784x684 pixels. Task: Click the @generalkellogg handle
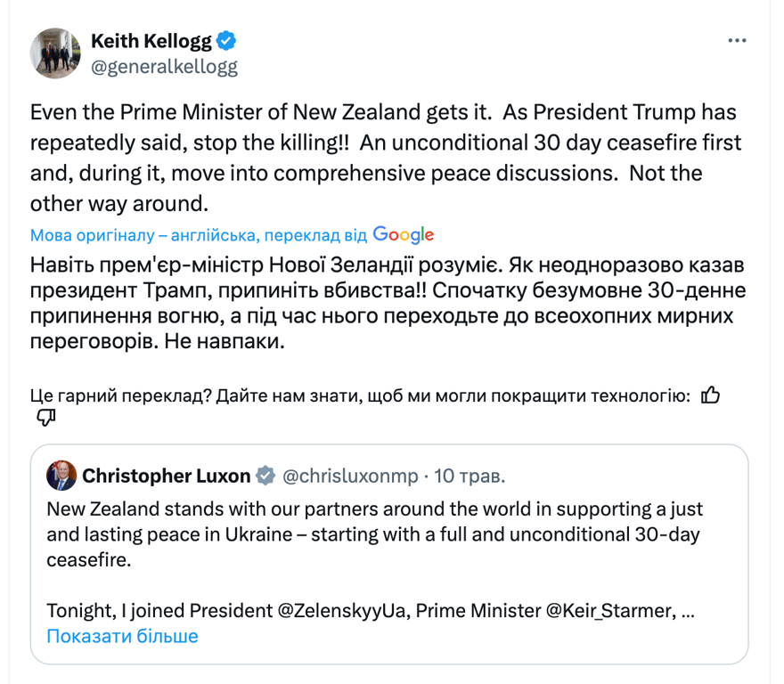pyautogui.click(x=164, y=64)
